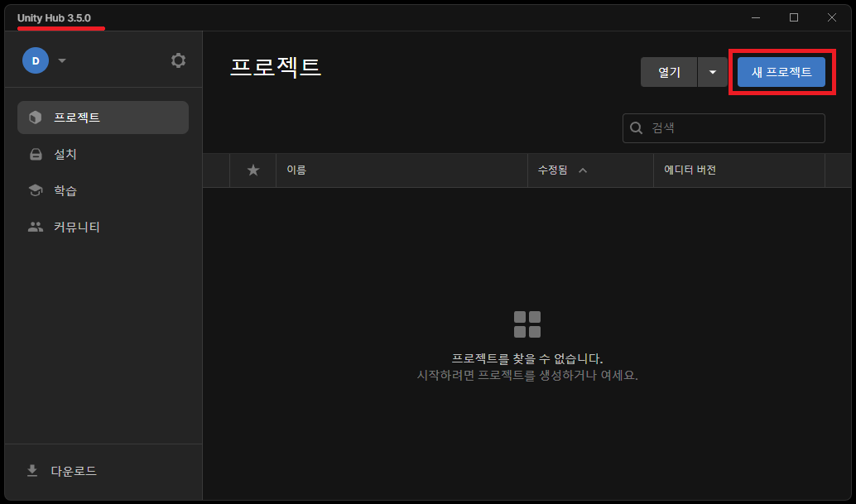Click the download arrow icon at the bottom
This screenshot has width=856, height=504.
click(x=32, y=471)
